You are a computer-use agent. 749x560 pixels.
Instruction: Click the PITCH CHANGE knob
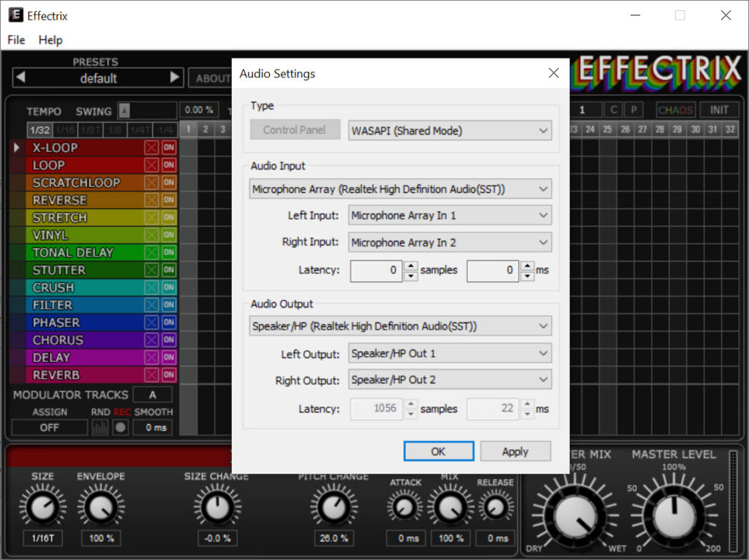[334, 507]
